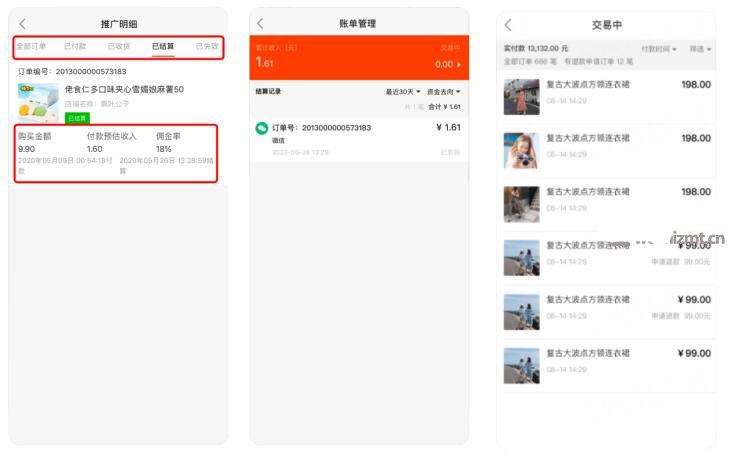Tap the green 已结算 status badge

(77, 118)
